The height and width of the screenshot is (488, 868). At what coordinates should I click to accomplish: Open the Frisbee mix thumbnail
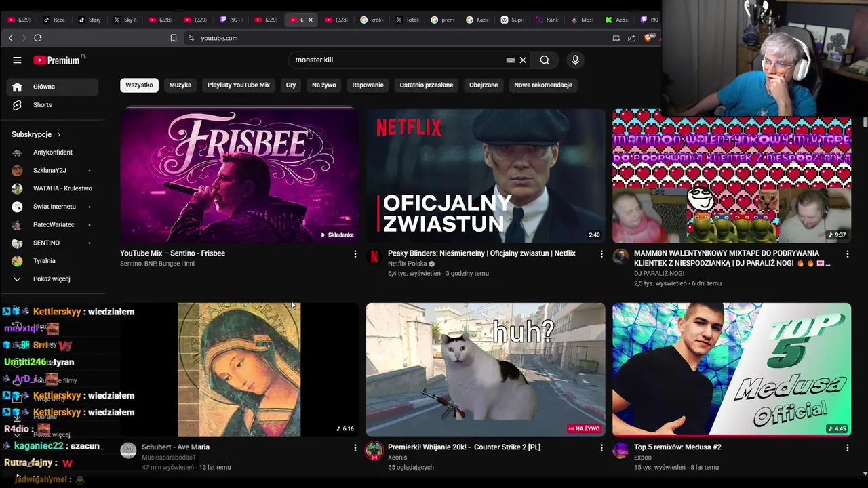tap(239, 176)
